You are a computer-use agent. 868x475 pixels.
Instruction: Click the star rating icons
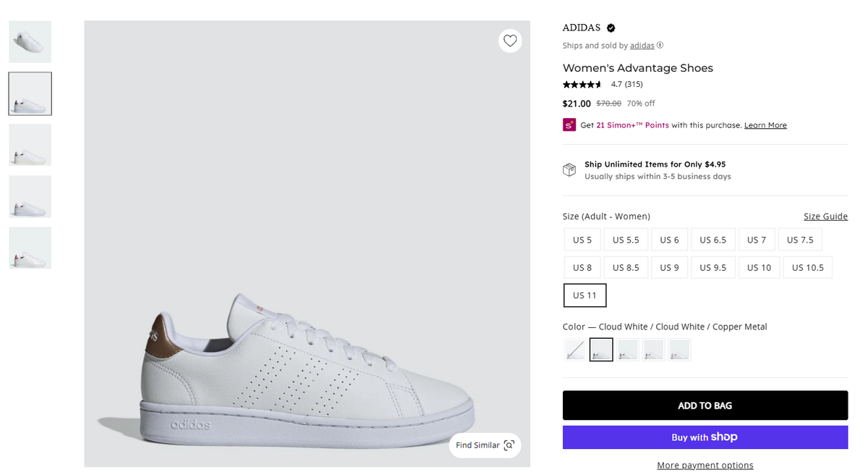tap(582, 84)
